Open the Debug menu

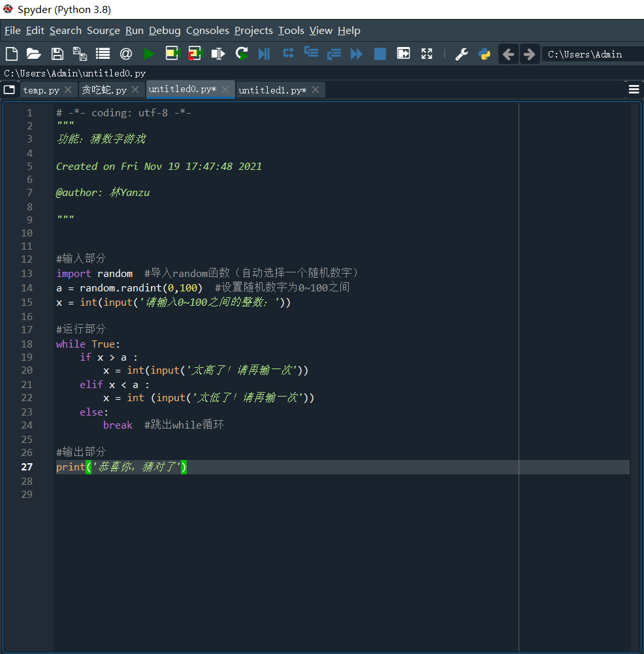coord(165,31)
